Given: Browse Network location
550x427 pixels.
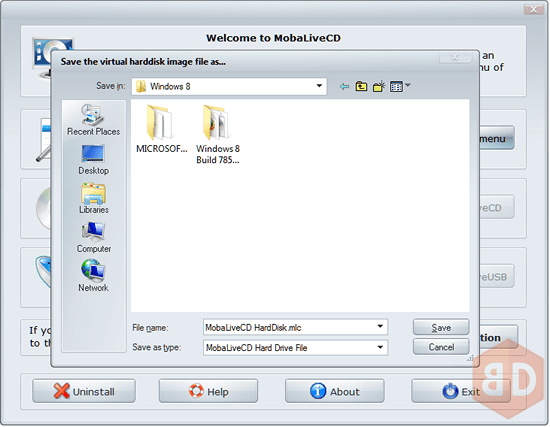Looking at the screenshot, I should tap(93, 276).
